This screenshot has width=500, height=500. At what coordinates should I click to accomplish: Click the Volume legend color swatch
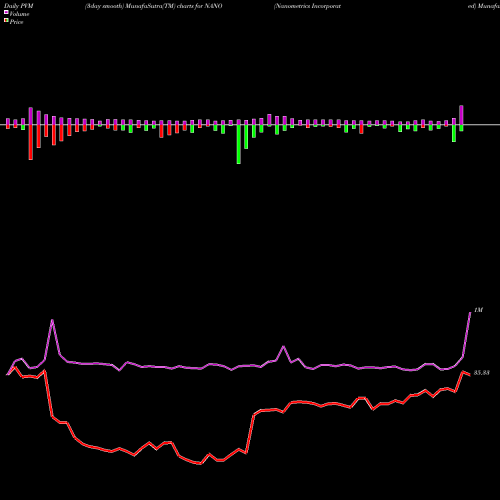[6, 12]
